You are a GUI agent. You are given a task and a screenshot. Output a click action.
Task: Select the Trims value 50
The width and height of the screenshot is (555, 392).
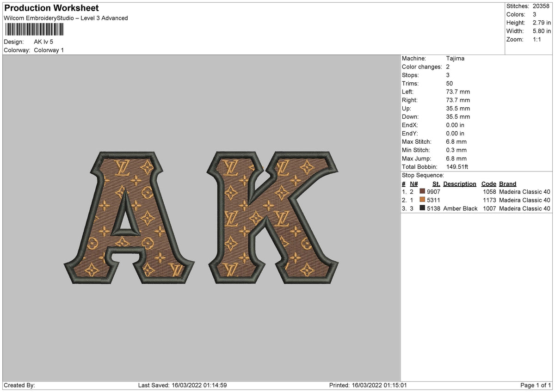[450, 84]
